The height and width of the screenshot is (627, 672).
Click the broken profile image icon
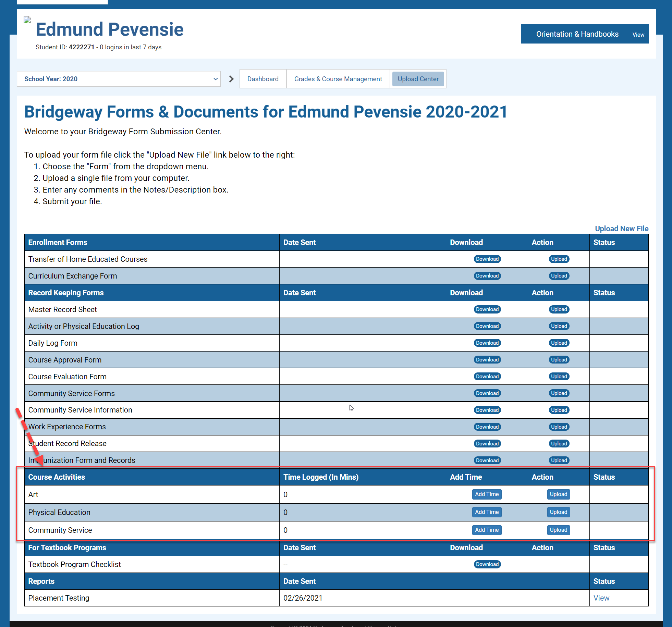(27, 20)
